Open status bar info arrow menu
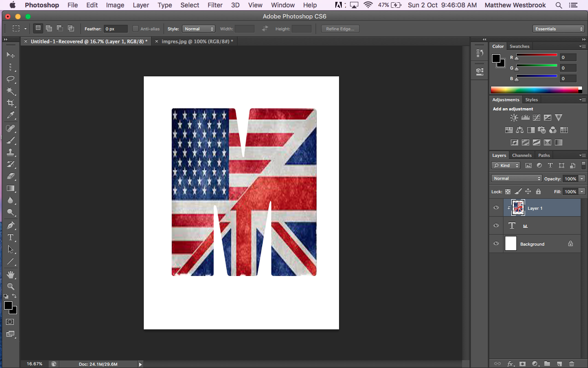This screenshot has height=368, width=588. 141,364
